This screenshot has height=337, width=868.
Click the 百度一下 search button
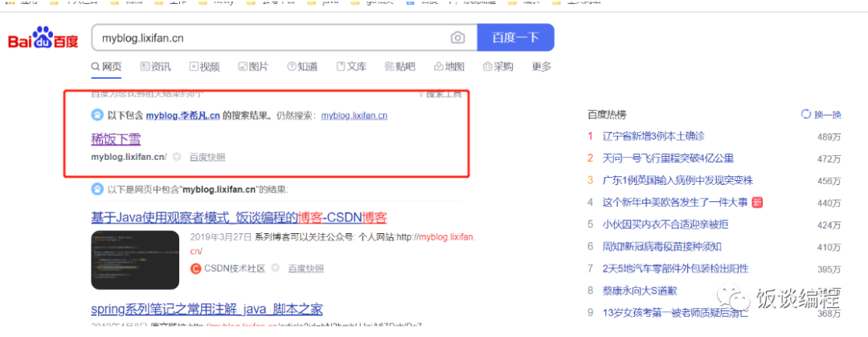(515, 38)
